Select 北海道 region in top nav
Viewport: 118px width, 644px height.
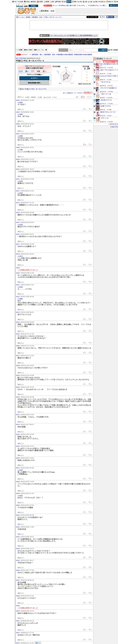tap(20, 2)
